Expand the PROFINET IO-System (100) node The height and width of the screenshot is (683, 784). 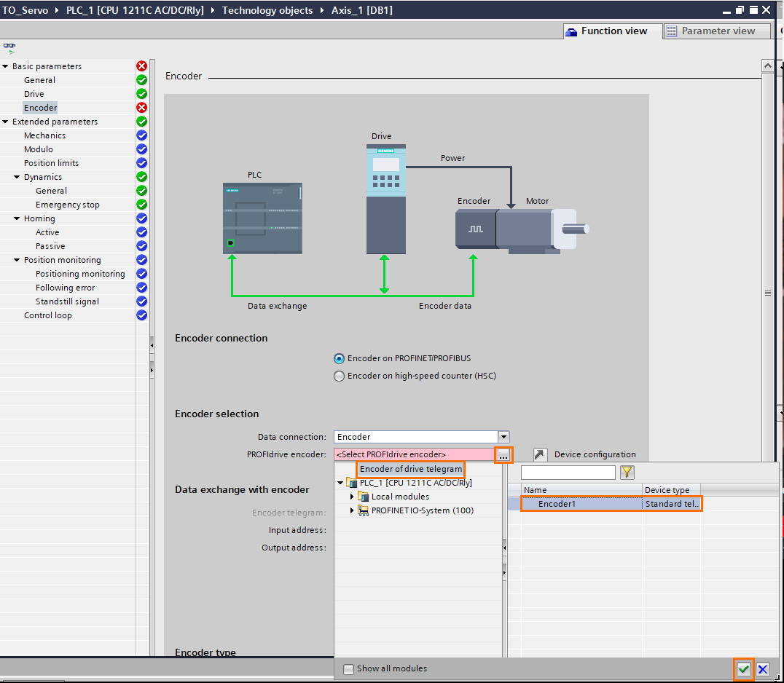pyautogui.click(x=352, y=510)
